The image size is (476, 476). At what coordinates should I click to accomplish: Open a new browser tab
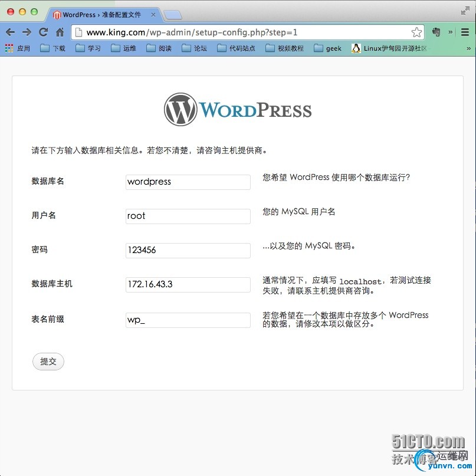pos(172,15)
